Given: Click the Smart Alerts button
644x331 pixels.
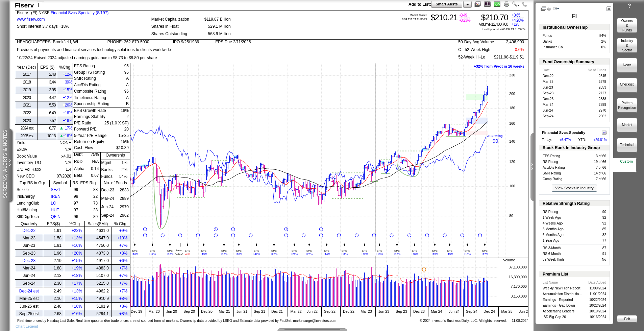Looking at the screenshot, I should tap(446, 4).
